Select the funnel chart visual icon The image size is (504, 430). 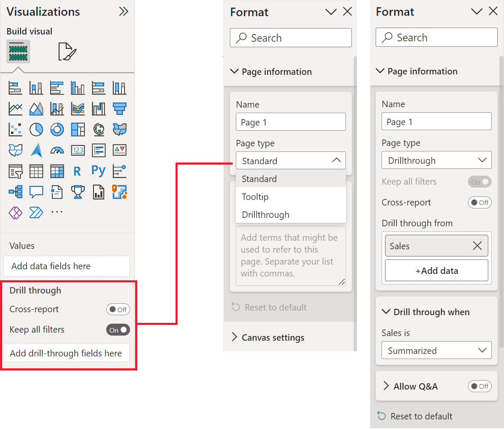pyautogui.click(x=119, y=108)
